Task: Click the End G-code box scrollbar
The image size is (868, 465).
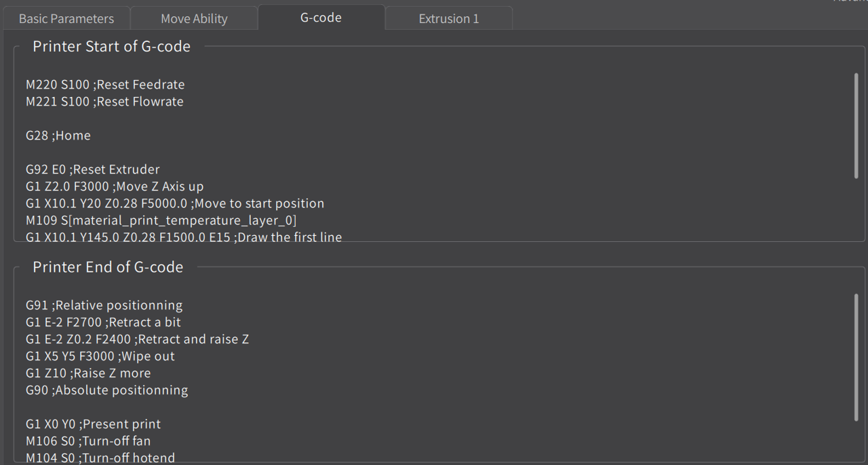Action: pos(856,357)
